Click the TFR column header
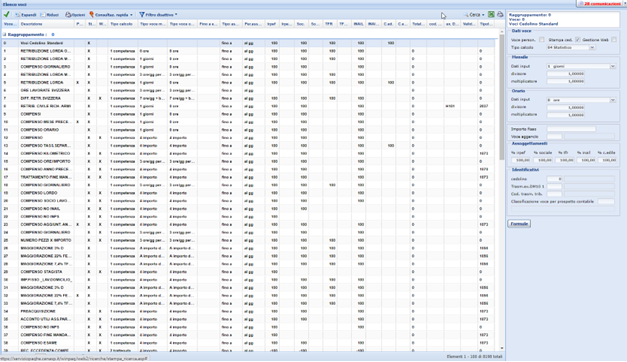627x362 pixels. tap(329, 24)
